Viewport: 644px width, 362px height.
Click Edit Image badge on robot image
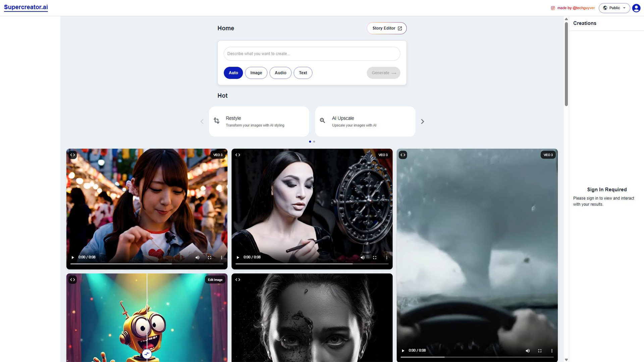(x=215, y=280)
